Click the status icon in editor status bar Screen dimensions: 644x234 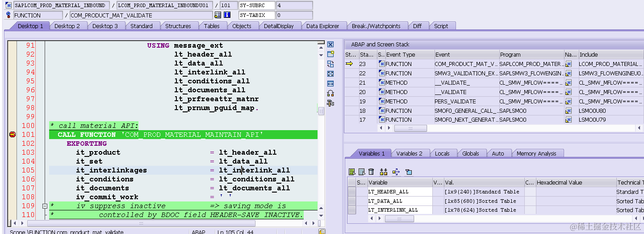322,232
